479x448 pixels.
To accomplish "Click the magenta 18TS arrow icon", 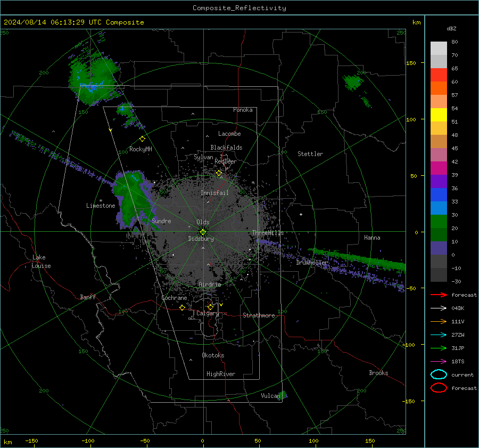I will click(x=439, y=362).
